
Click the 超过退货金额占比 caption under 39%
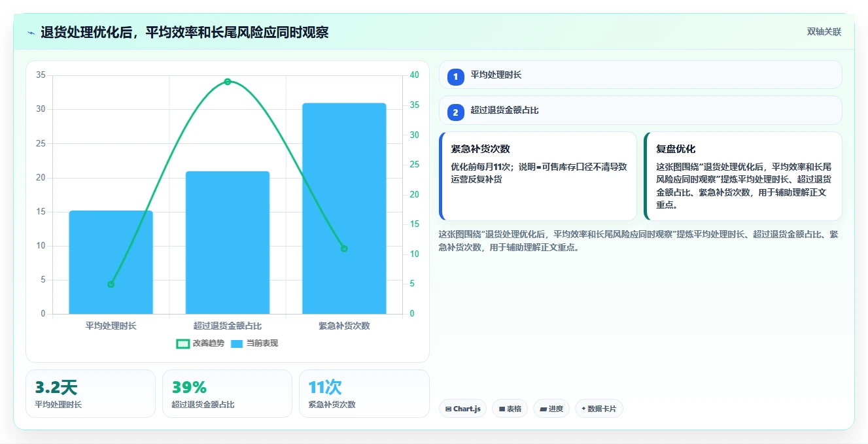203,405
